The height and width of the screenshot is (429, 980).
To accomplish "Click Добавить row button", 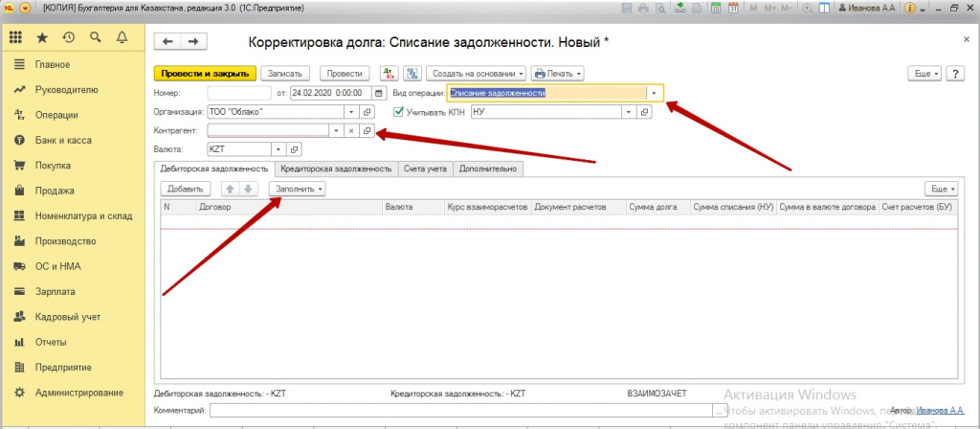I will [x=186, y=189].
